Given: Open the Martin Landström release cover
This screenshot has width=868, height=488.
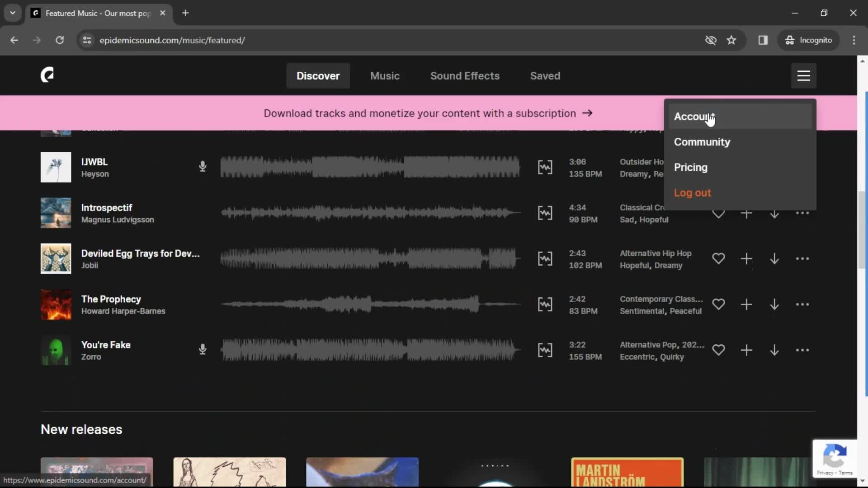Looking at the screenshot, I should tap(627, 472).
